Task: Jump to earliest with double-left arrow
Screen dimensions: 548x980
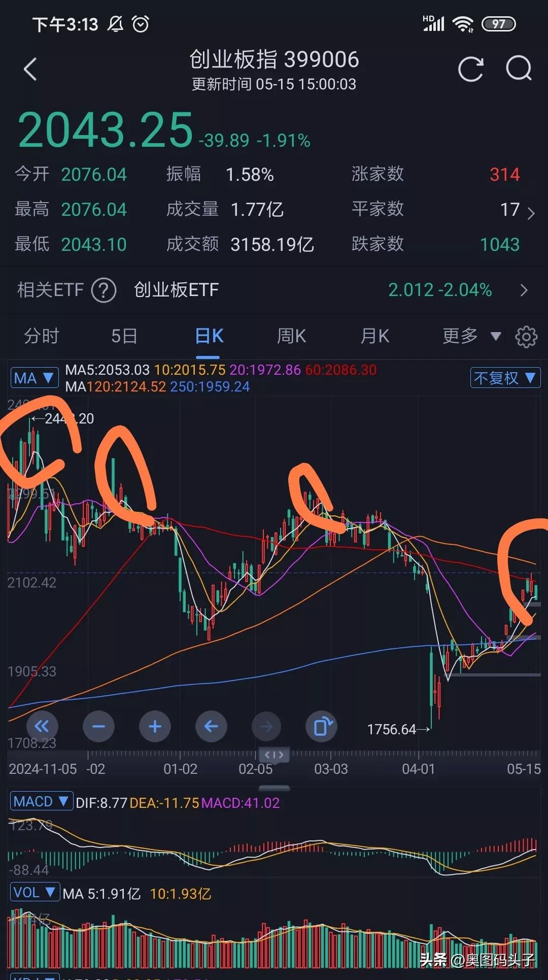Action: (42, 727)
